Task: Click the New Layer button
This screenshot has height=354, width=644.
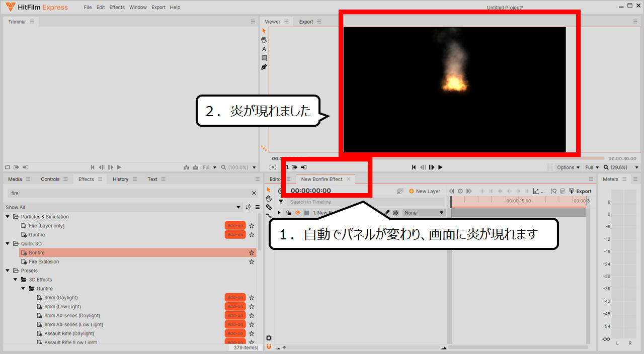Action: pos(425,191)
